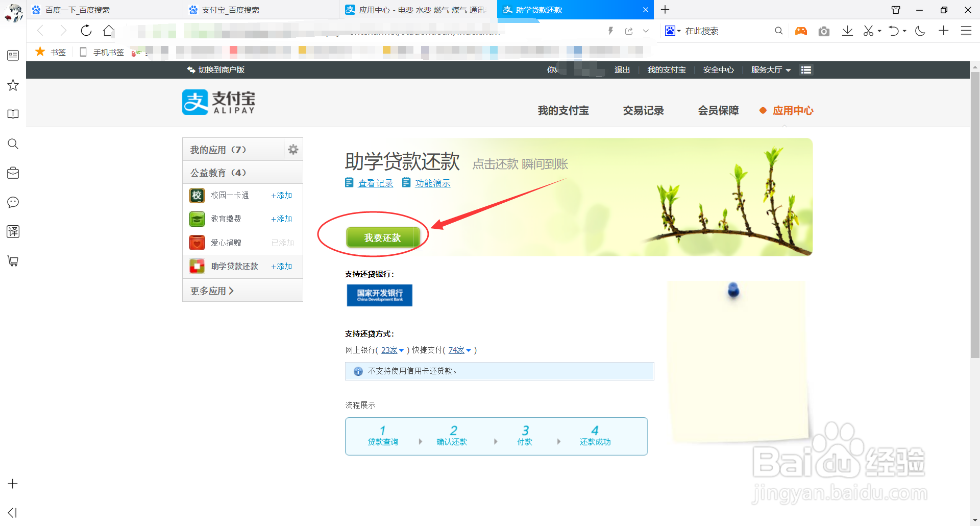Screen dimensions: 980x526
Task: Add 助学贷款还款 app with +添加
Action: (x=282, y=266)
